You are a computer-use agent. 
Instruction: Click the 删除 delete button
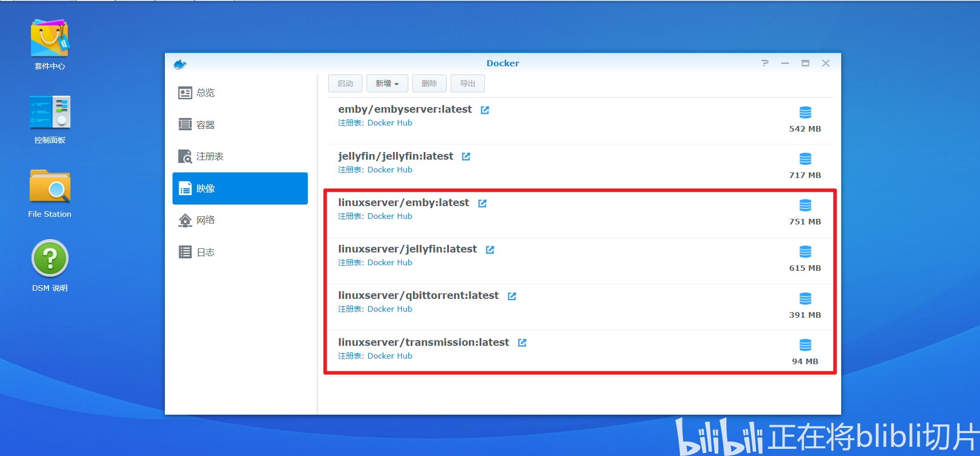click(429, 83)
